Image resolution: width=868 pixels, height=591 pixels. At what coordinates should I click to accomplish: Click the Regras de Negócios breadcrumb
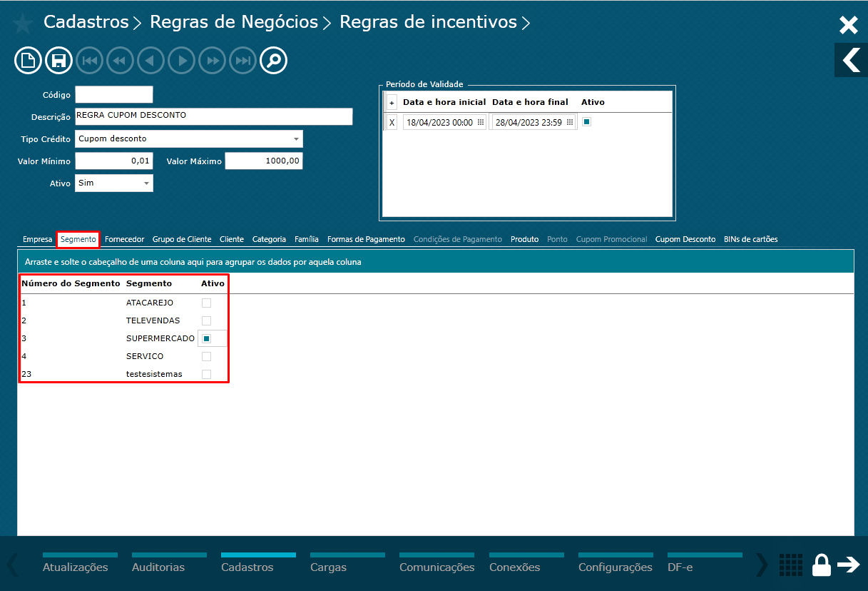[234, 22]
